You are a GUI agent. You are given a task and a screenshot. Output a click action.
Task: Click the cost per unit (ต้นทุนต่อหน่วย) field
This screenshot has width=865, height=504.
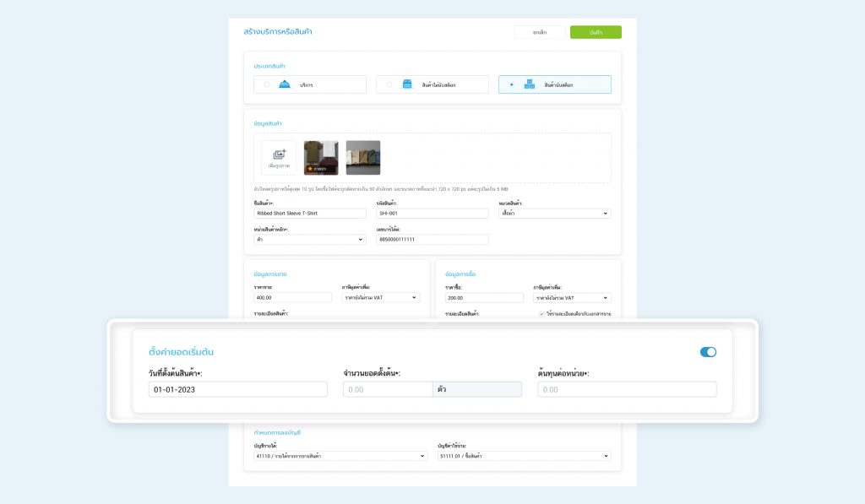coord(627,389)
